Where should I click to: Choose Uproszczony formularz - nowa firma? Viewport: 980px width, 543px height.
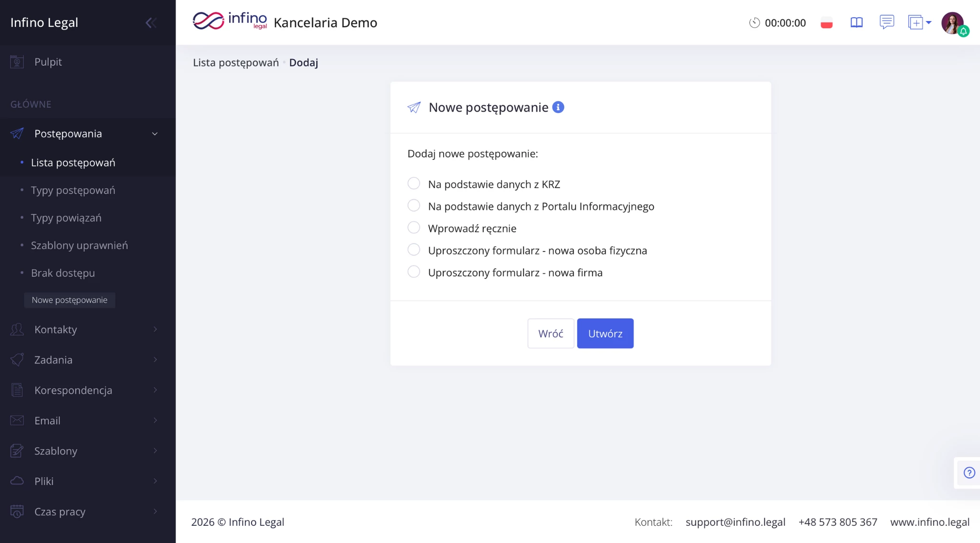[413, 271]
